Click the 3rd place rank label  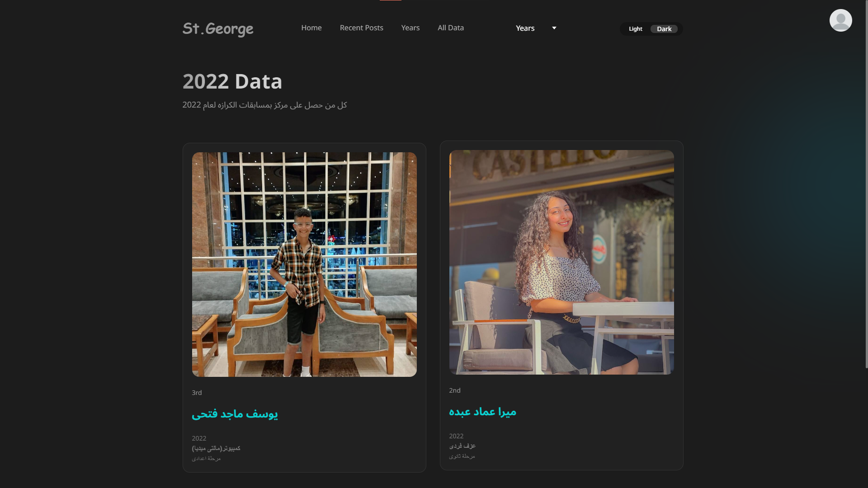tap(197, 393)
